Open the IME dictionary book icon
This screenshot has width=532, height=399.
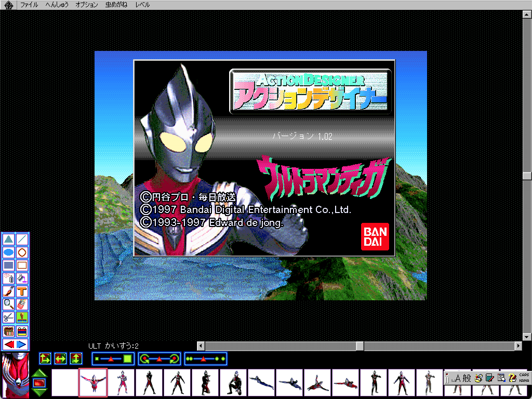coord(489,378)
